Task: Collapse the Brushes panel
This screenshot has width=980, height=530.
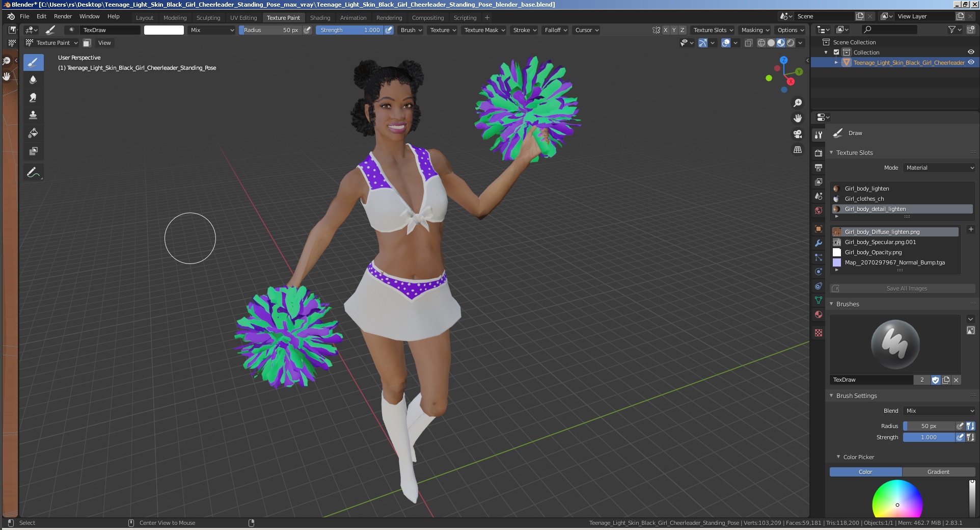Action: click(x=848, y=304)
